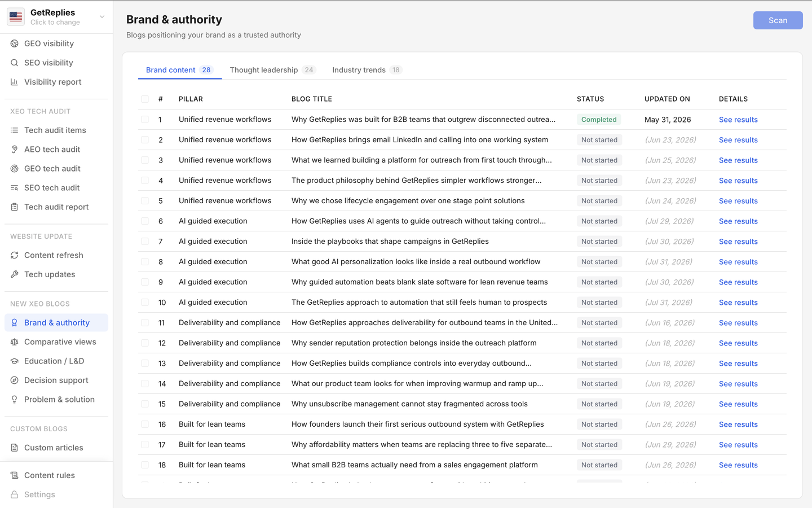Click Education / L&D graduation cap icon
This screenshot has width=812, height=508.
[15, 361]
